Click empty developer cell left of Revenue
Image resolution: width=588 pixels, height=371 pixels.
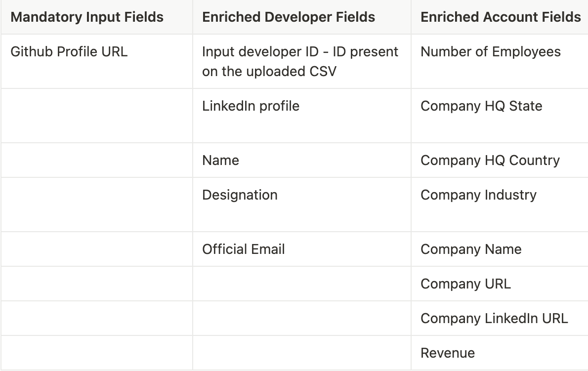coord(301,353)
